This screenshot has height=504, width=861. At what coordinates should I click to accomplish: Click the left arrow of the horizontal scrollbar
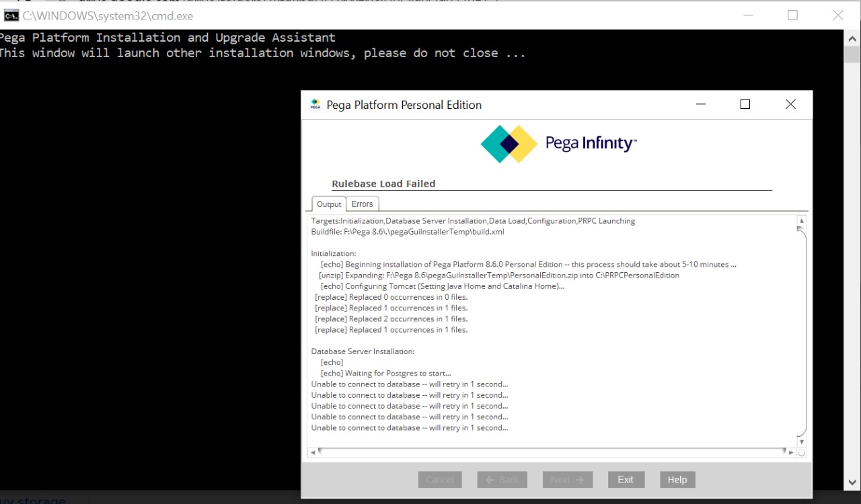[x=312, y=452]
